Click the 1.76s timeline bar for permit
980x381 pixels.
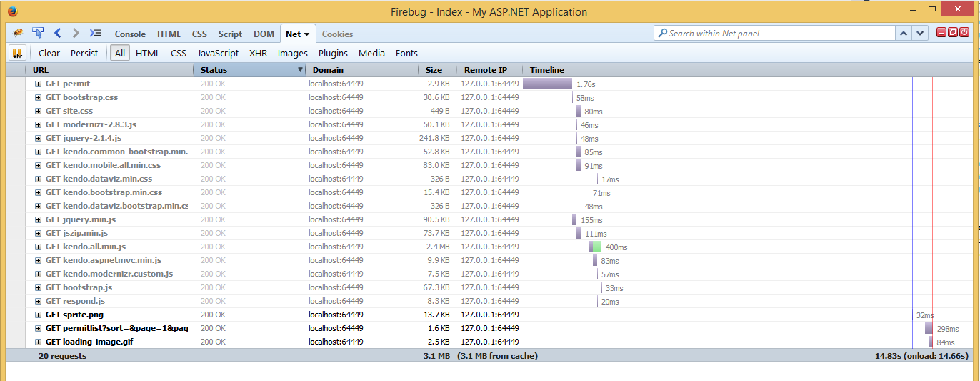(x=548, y=84)
